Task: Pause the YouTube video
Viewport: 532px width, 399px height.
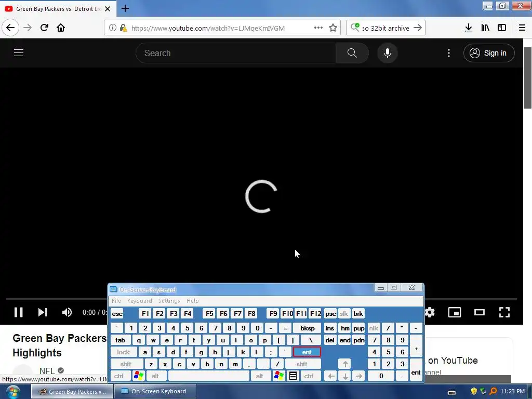Action: pos(19,312)
